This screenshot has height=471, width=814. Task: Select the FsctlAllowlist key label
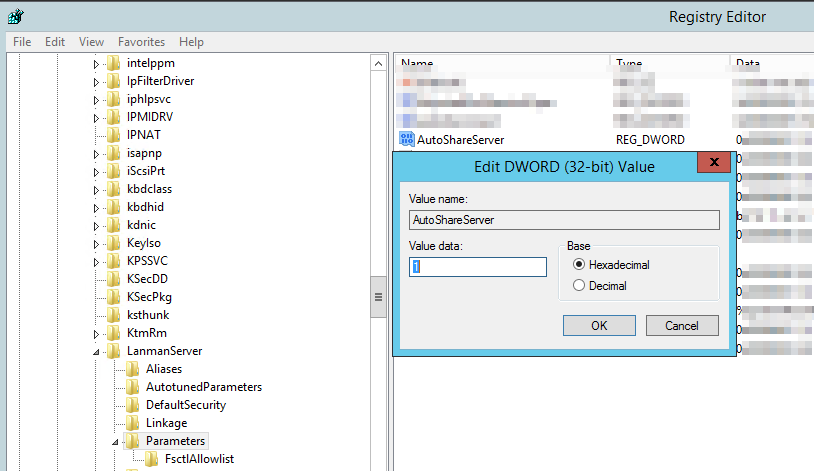(199, 459)
